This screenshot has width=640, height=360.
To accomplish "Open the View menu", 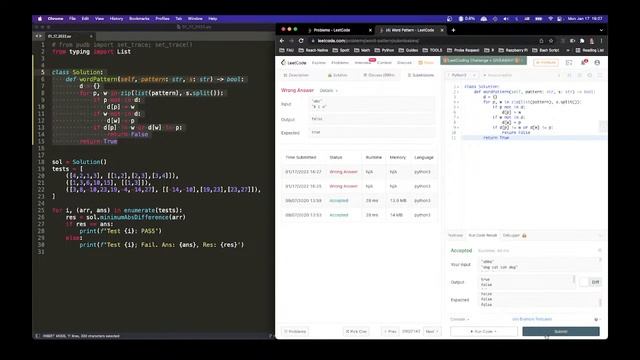I will click(99, 19).
